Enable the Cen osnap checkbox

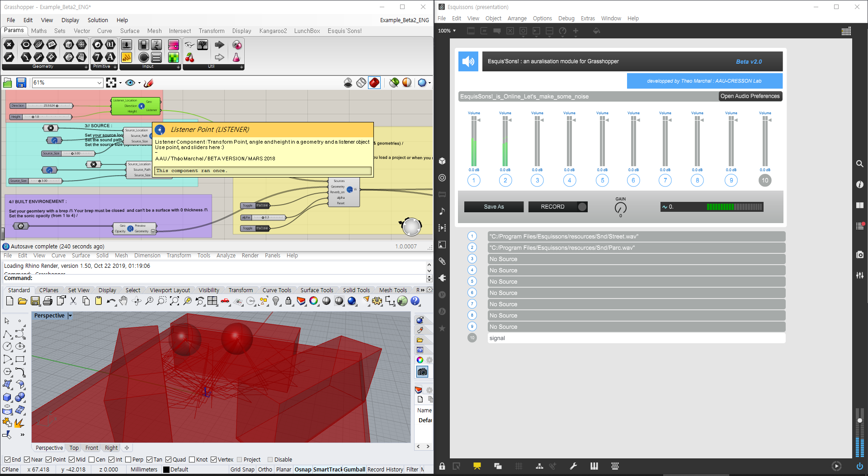click(92, 459)
